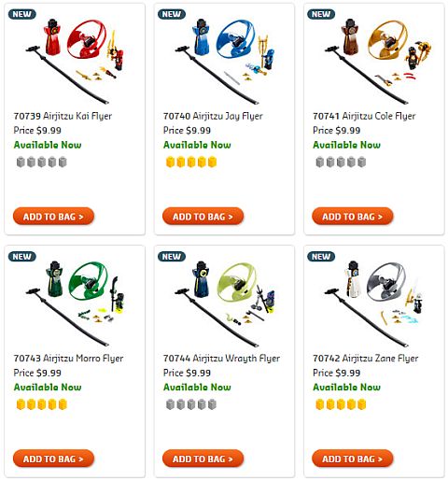
Task: Add the Airjitzu Kai Flyer to bag
Action: [53, 217]
